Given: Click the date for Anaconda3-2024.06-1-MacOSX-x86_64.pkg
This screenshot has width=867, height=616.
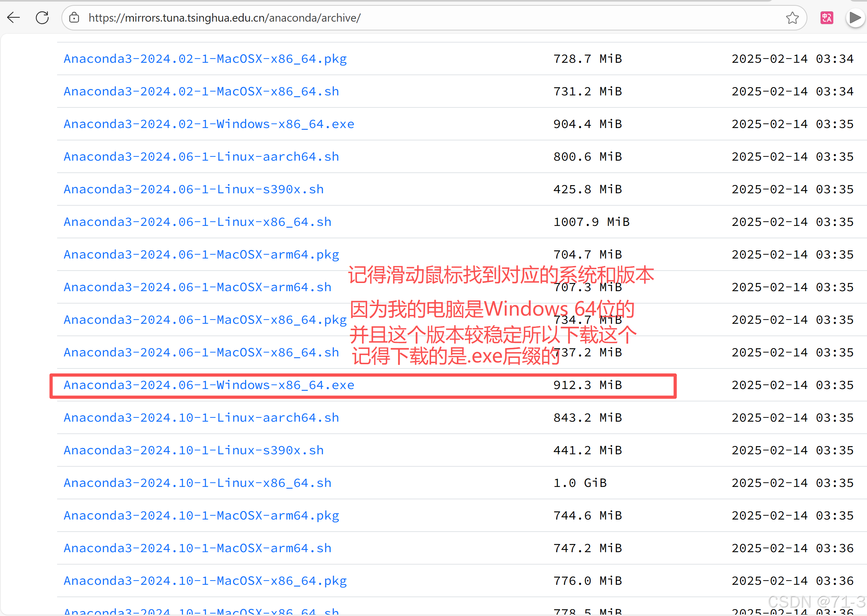Looking at the screenshot, I should click(793, 320).
